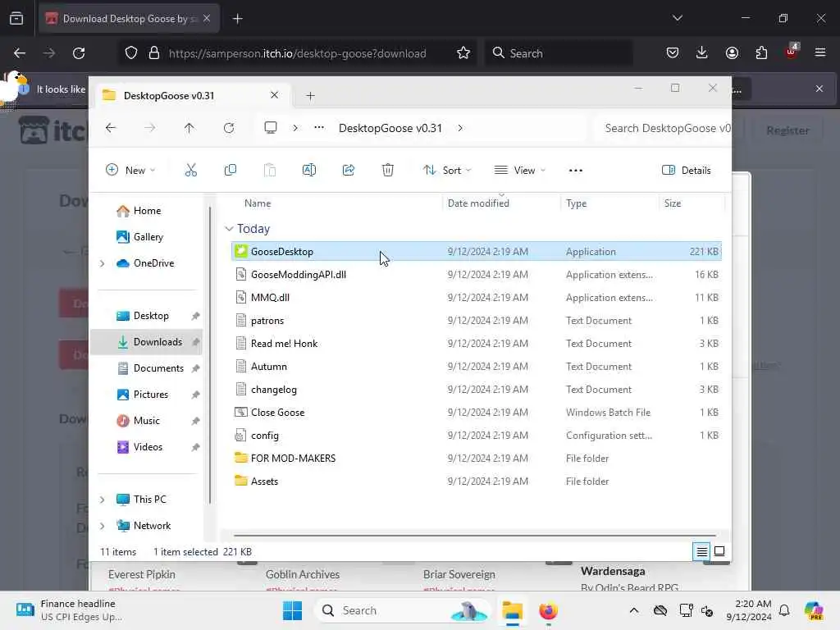This screenshot has width=840, height=630.
Task: Go back in File Explorer
Action: pyautogui.click(x=111, y=128)
